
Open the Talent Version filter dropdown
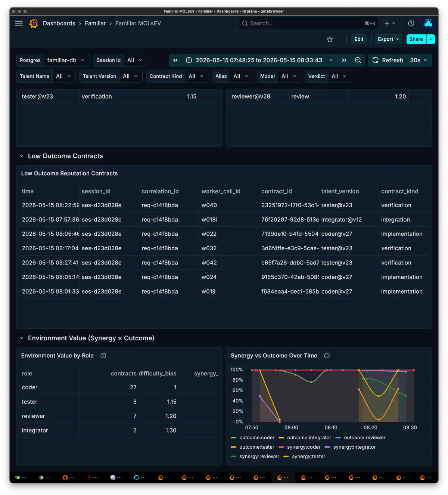point(131,76)
